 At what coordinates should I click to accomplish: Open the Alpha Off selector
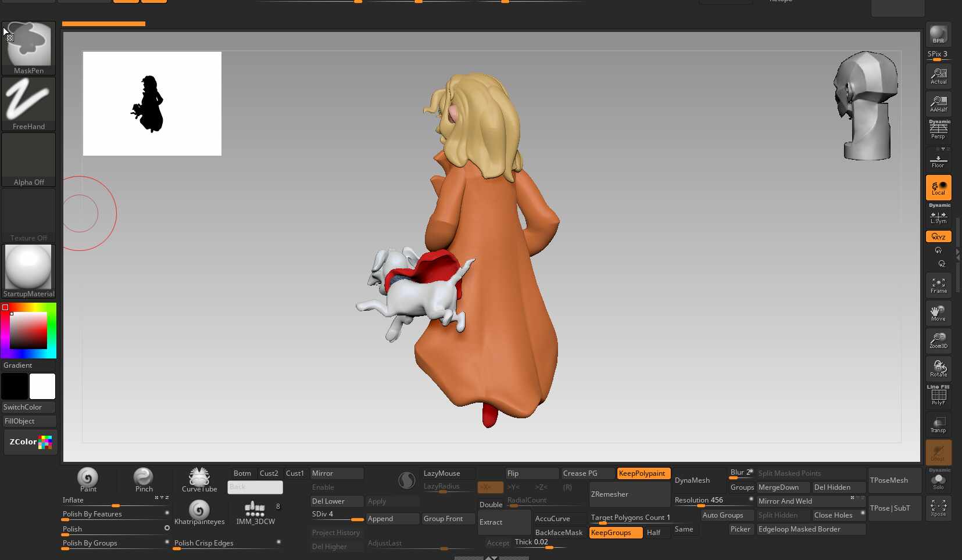click(28, 158)
